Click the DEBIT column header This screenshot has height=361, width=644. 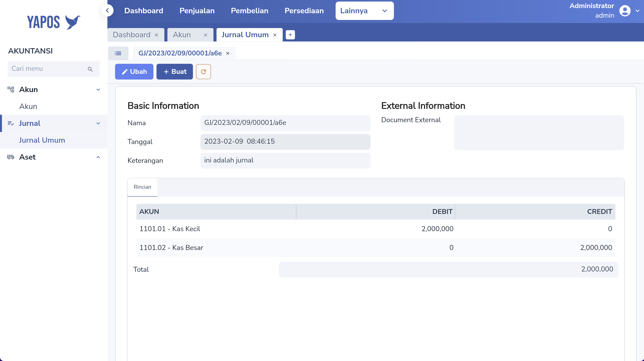tap(376, 212)
